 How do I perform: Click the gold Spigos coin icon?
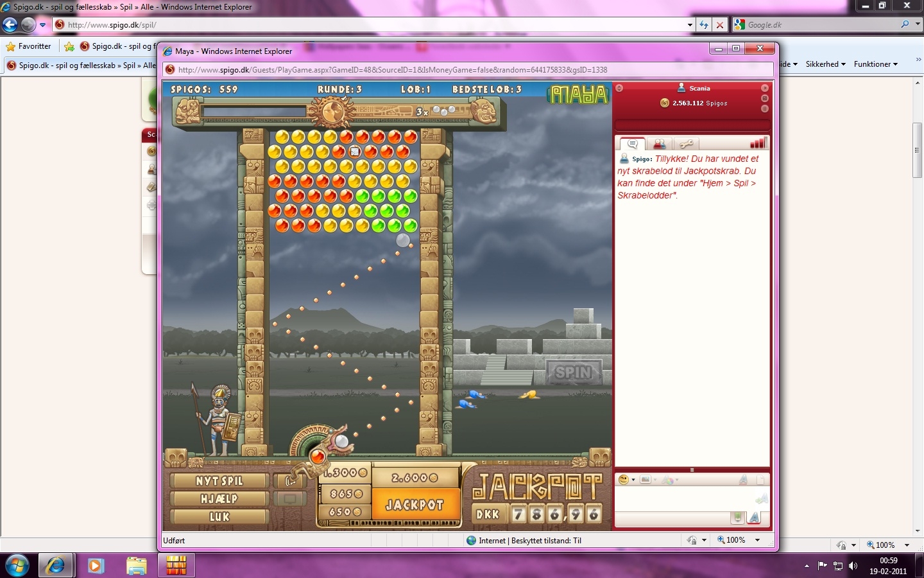665,103
